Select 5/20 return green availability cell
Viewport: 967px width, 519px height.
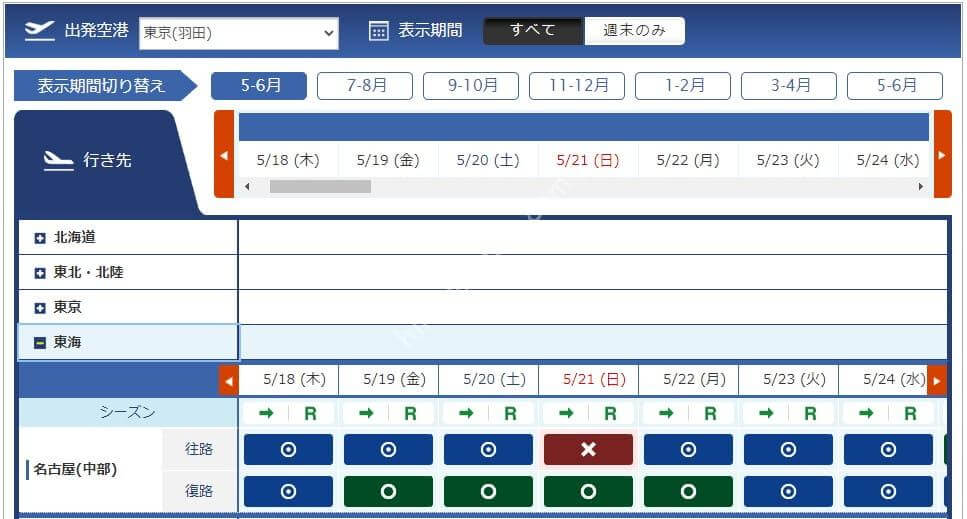pyautogui.click(x=488, y=491)
